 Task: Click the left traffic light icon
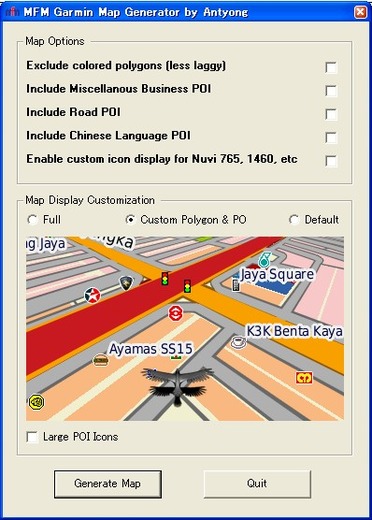coord(165,278)
